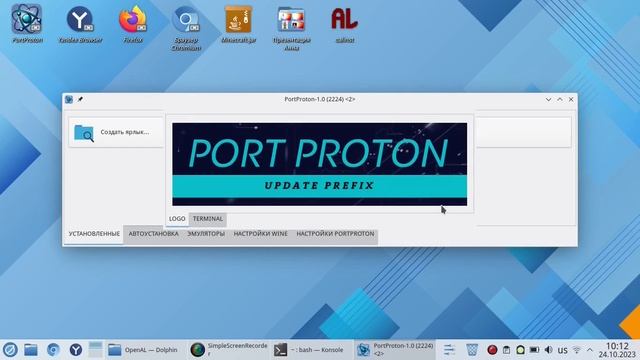The width and height of the screenshot is (640, 360).
Task: Open the ЭМУЛЯТОРЫ tab
Action: point(206,234)
